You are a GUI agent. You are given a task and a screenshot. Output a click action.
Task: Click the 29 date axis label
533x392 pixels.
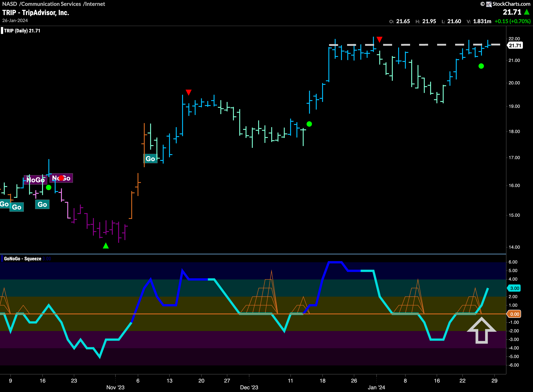pos(494,381)
